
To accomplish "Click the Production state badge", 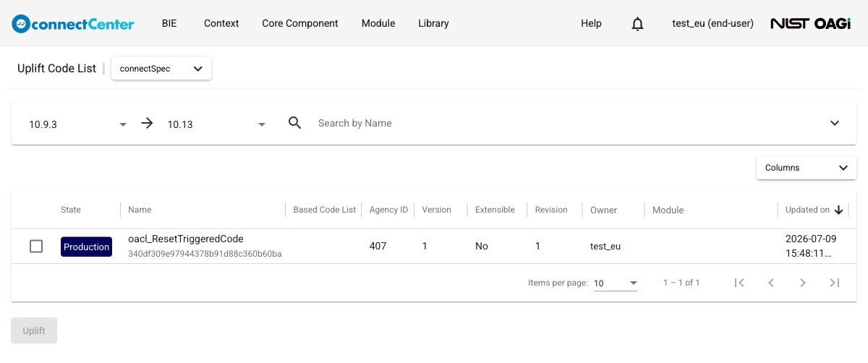I will pyautogui.click(x=86, y=247).
